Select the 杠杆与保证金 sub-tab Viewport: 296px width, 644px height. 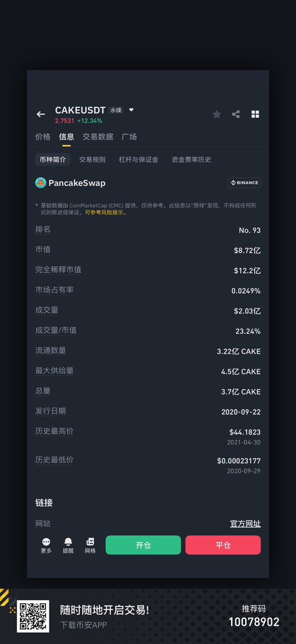(138, 159)
